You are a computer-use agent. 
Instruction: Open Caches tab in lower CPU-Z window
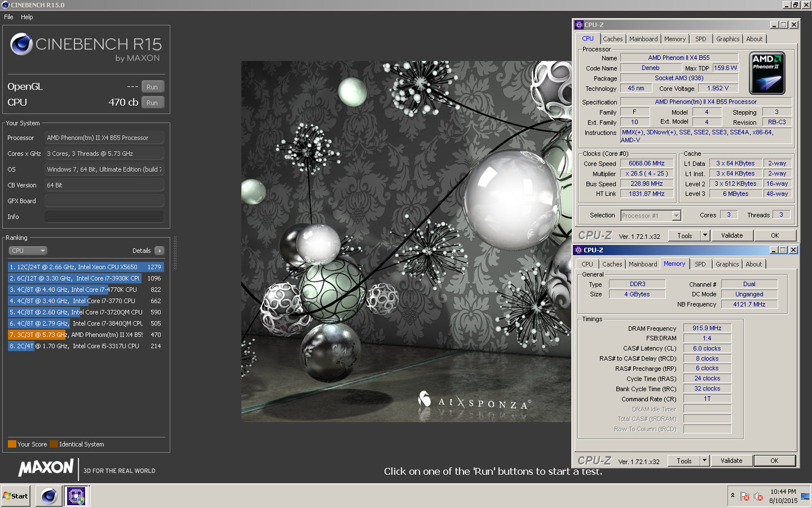612,264
